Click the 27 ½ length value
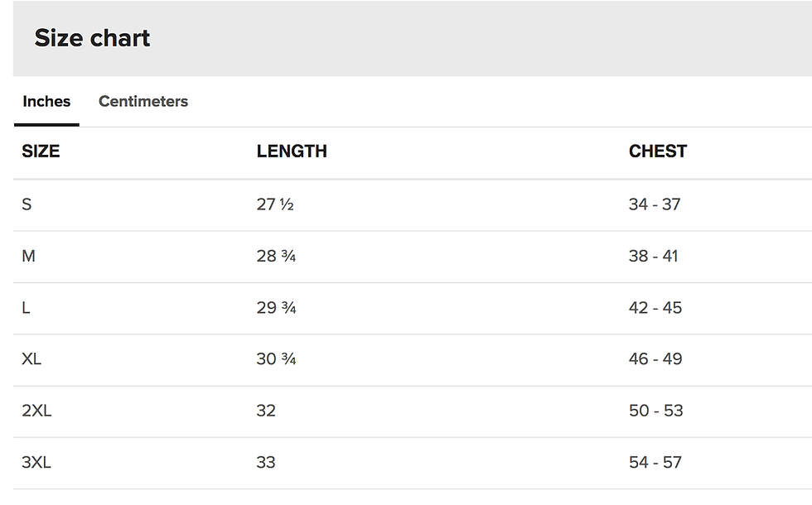The width and height of the screenshot is (812, 505). point(275,204)
